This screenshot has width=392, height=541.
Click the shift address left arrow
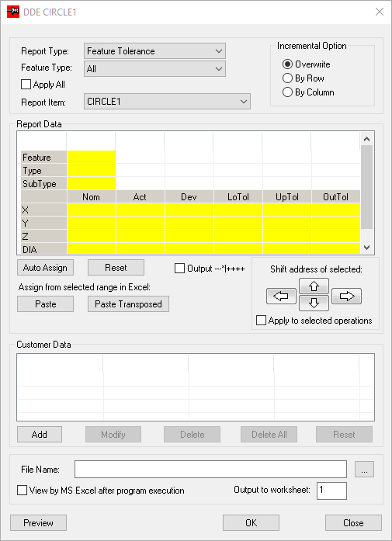point(281,296)
